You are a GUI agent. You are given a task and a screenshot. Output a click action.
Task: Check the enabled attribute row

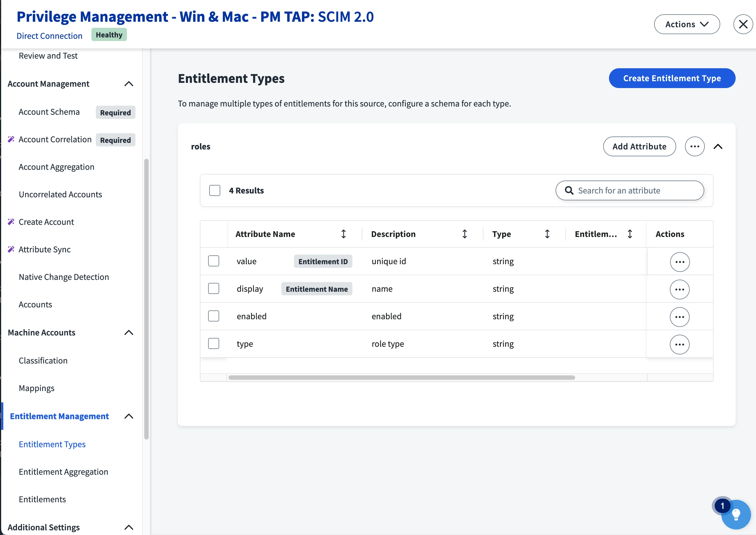[214, 316]
